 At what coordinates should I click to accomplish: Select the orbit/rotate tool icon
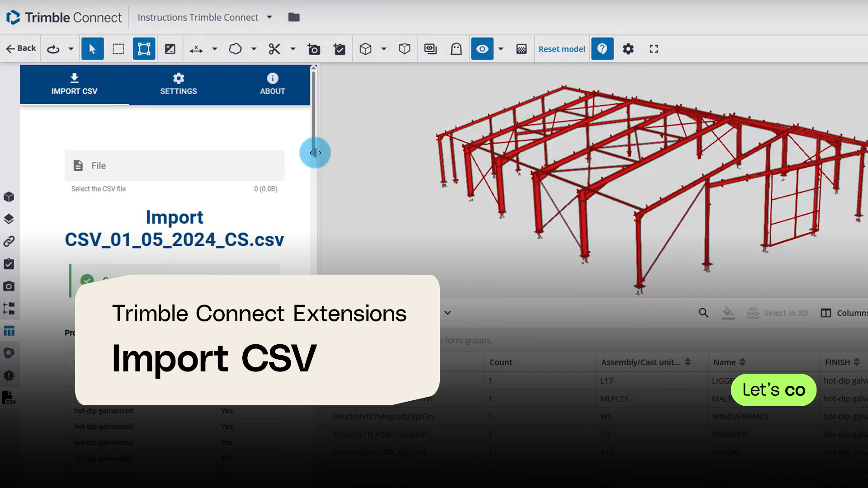tap(53, 49)
